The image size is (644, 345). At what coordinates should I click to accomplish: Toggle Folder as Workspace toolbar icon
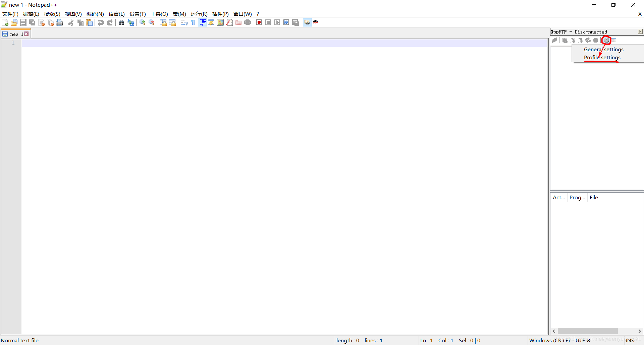point(238,22)
